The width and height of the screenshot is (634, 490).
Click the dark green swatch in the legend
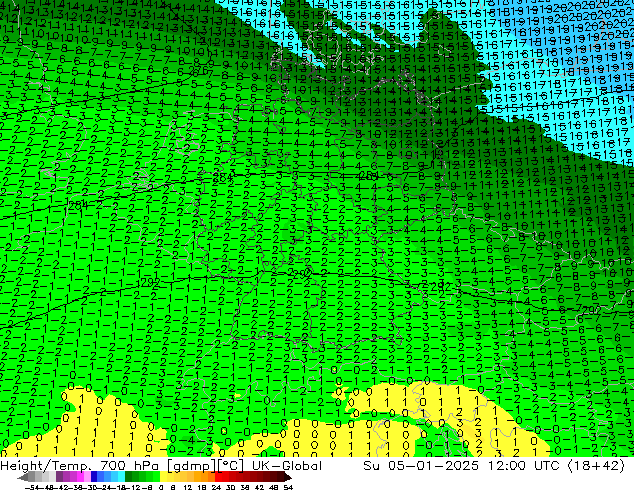click(129, 477)
